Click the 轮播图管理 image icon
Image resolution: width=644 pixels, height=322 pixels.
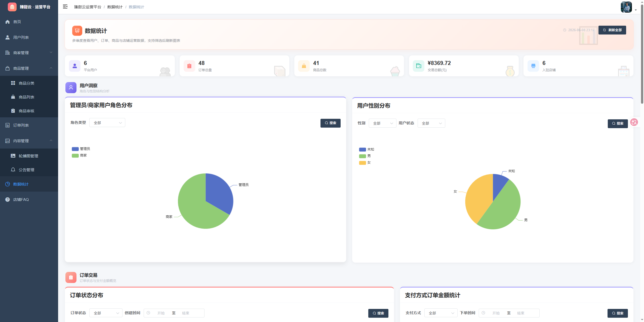tap(13, 156)
